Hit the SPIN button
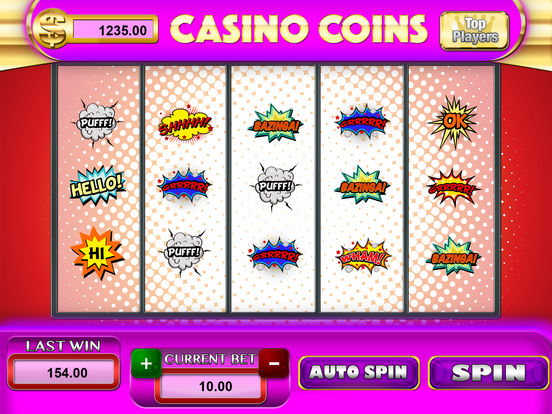Screen dimensions: 552x414 point(489,373)
